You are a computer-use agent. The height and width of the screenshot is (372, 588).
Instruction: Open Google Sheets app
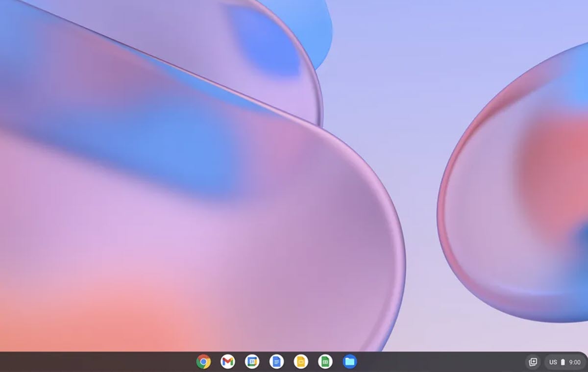coord(325,362)
